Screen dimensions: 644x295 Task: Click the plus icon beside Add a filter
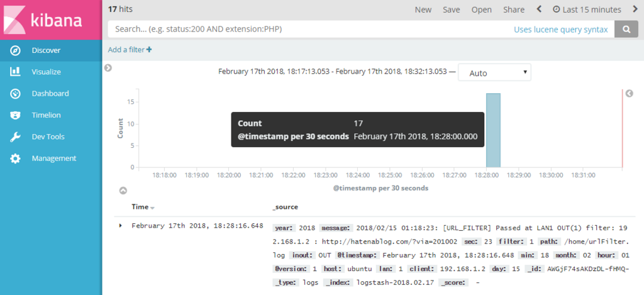149,50
